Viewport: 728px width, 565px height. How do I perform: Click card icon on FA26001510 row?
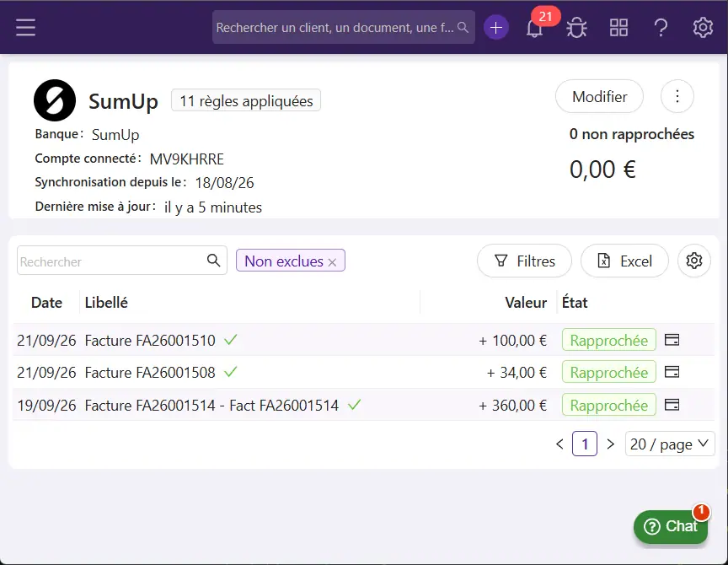tap(672, 340)
